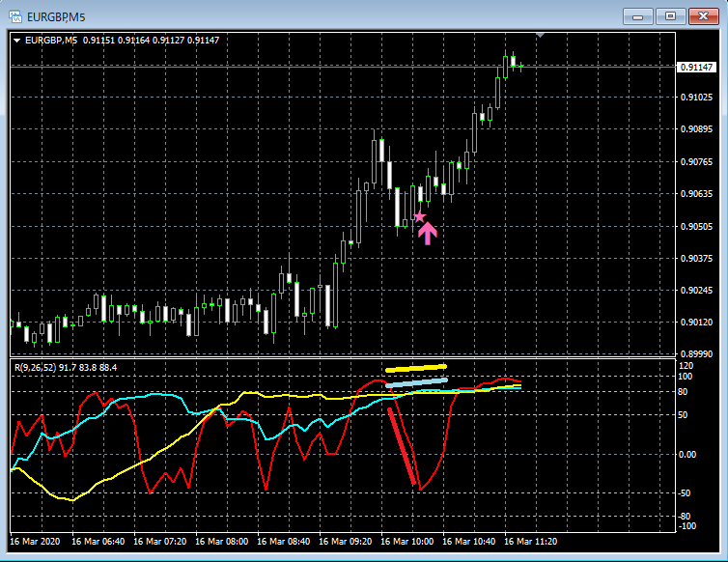Image resolution: width=728 pixels, height=562 pixels.
Task: Click the price scale value 0.89990
Action: point(696,354)
